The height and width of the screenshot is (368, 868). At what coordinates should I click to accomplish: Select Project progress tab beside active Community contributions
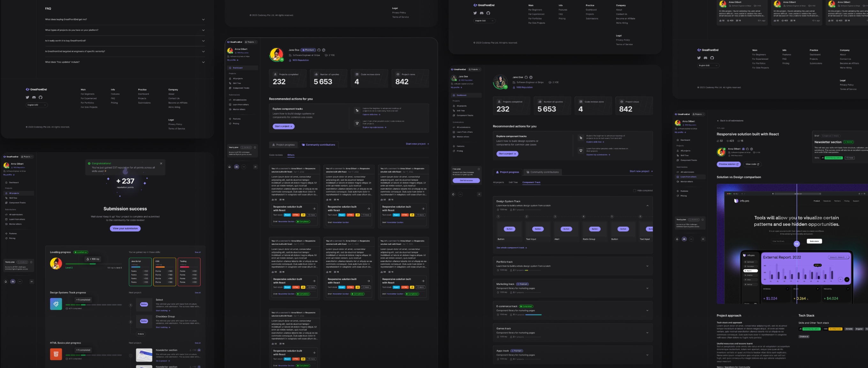[x=283, y=145]
